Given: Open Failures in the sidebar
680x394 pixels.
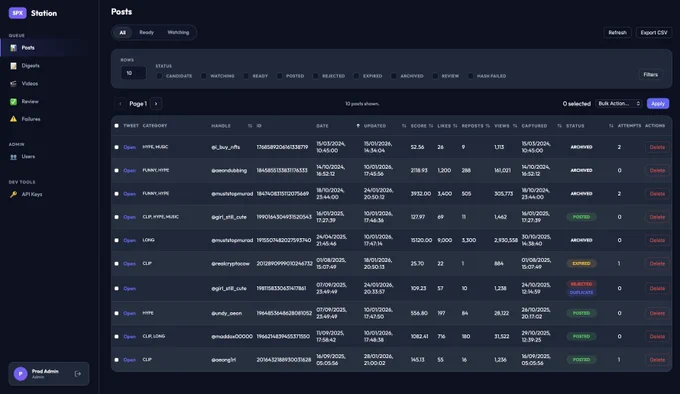Looking at the screenshot, I should tap(31, 119).
